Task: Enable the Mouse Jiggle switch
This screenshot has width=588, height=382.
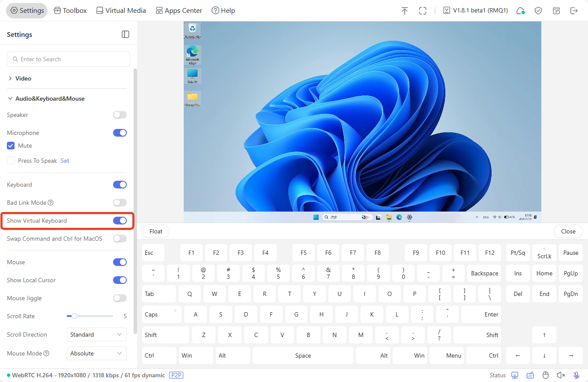Action: coord(120,298)
